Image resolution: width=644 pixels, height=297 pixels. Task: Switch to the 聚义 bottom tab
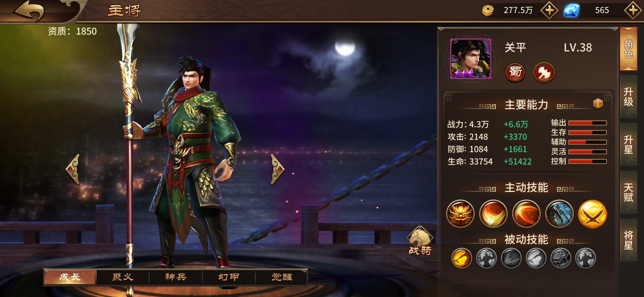(x=123, y=277)
